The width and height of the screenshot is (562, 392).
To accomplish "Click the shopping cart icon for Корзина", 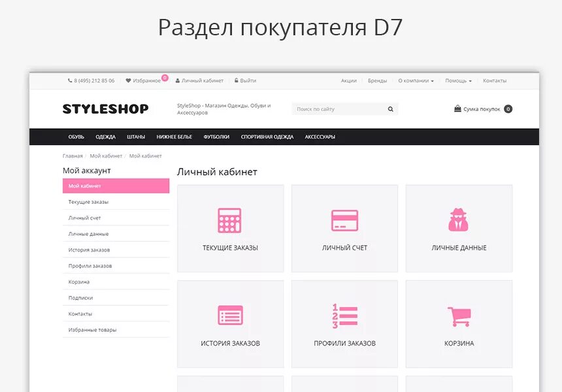I will coord(459,316).
